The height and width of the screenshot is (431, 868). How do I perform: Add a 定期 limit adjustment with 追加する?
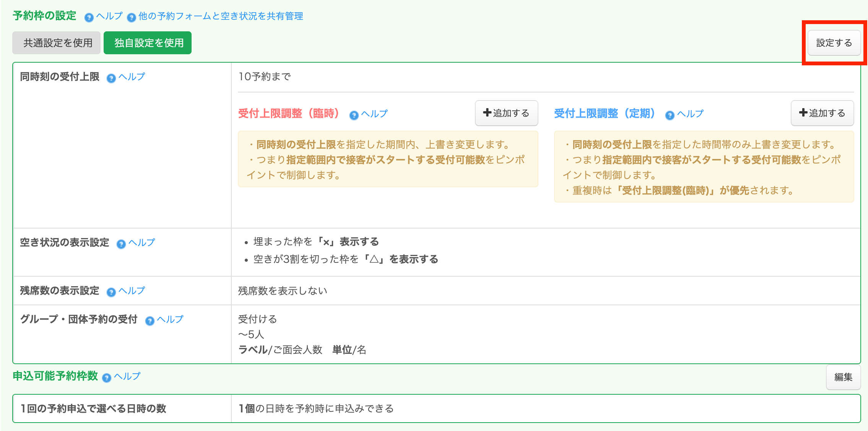tap(822, 113)
